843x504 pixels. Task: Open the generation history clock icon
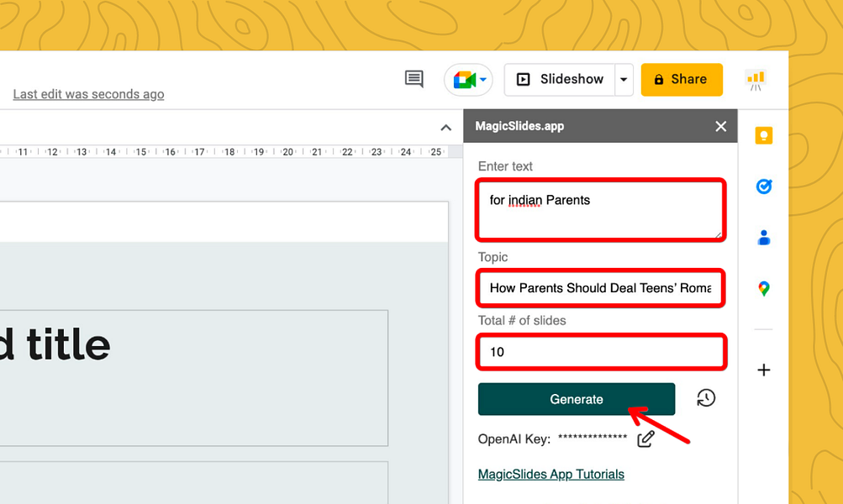click(706, 398)
